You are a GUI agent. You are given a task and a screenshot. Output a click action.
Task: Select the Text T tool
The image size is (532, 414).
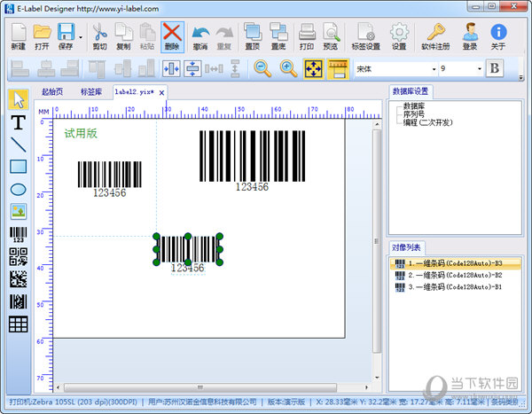click(x=19, y=122)
